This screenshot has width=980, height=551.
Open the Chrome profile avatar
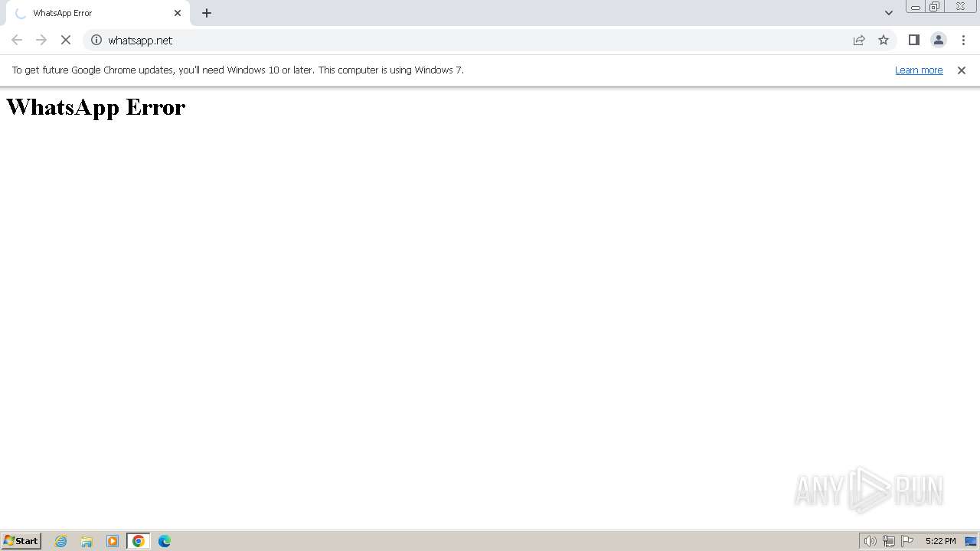[939, 40]
